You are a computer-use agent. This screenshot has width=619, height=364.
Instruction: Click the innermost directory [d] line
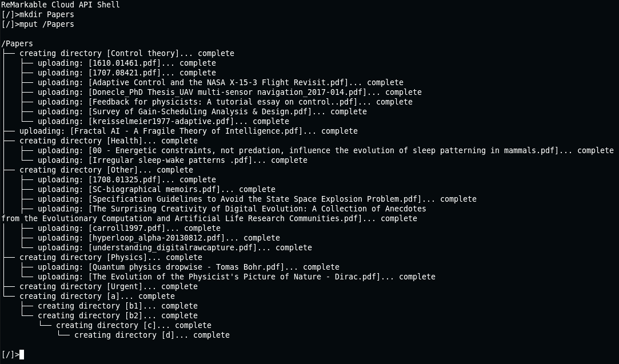152,335
